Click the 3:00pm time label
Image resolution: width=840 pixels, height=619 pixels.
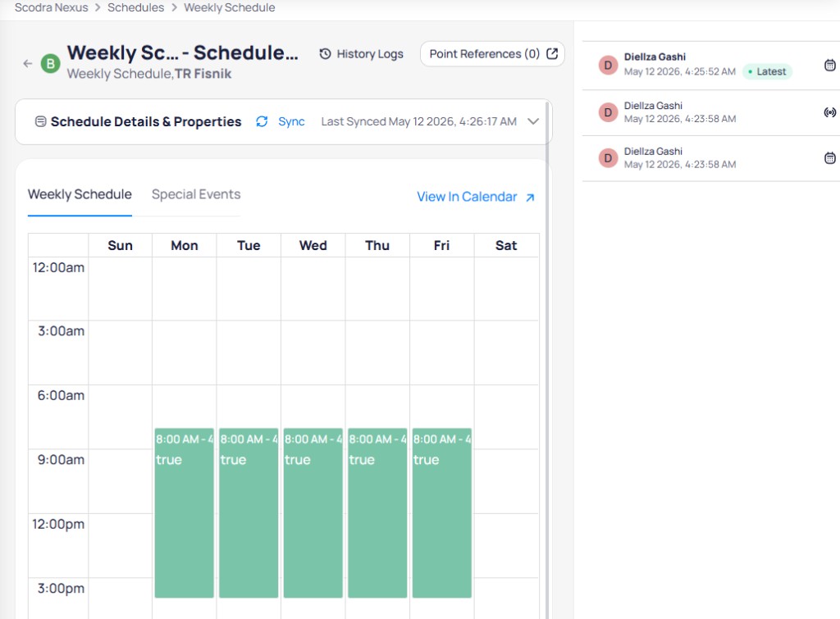coord(61,588)
